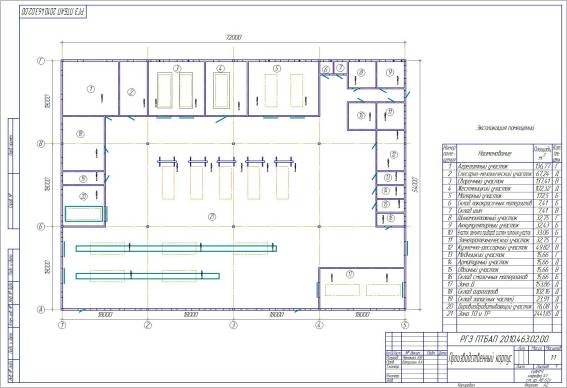Select table row 12 with area 49.82
Image resolution: width=567 pixels, height=388 pixels.
pos(502,247)
